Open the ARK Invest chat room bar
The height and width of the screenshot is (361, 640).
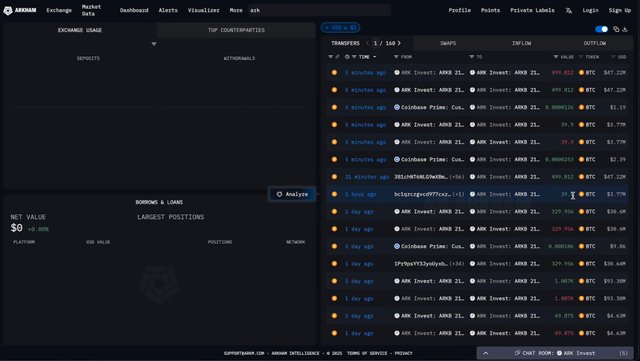555,353
